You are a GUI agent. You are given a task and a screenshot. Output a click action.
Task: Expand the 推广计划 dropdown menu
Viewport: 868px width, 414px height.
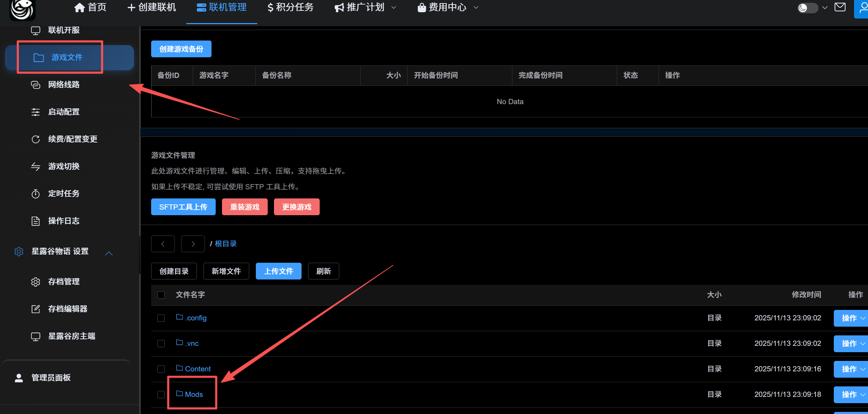point(365,7)
